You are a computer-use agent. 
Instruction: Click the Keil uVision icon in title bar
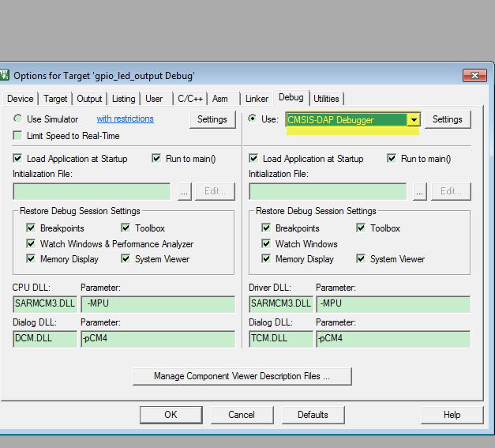coord(5,76)
